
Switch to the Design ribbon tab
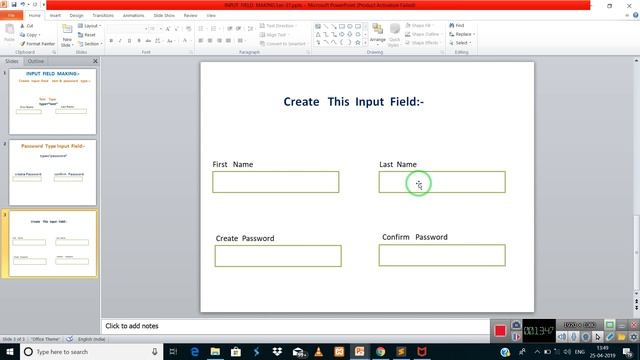tap(76, 15)
